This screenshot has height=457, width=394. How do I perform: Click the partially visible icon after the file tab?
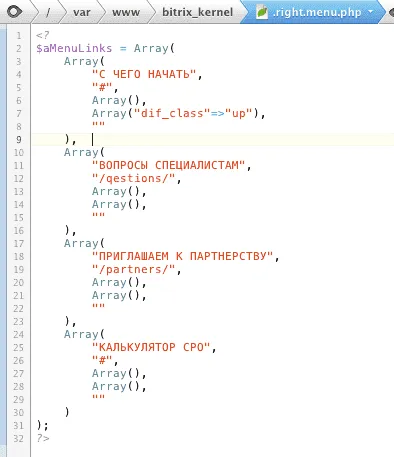tap(391, 13)
